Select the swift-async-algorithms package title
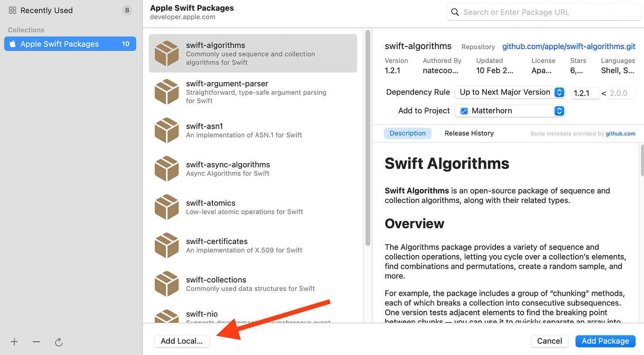Image resolution: width=644 pixels, height=355 pixels. 228,164
